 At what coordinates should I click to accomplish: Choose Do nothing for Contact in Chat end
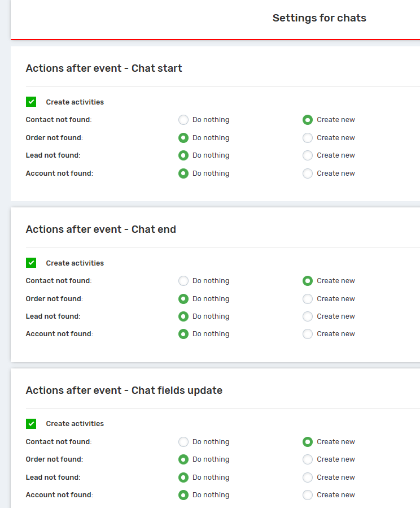tap(183, 281)
